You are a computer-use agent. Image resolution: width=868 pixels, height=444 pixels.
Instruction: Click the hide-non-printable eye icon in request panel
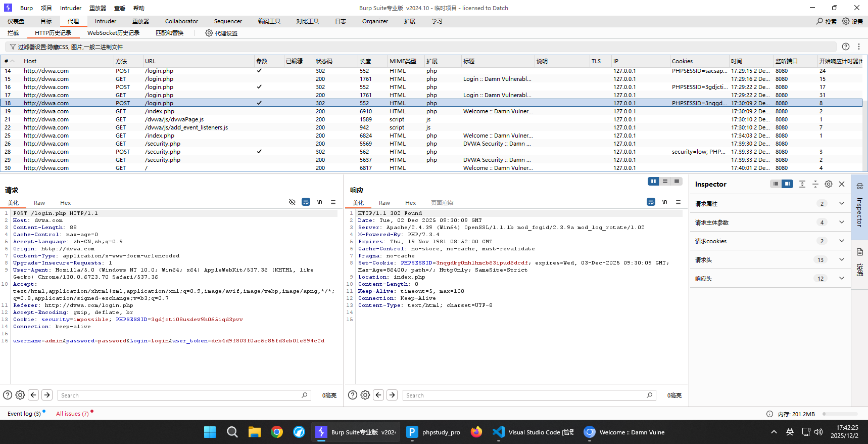tap(292, 202)
